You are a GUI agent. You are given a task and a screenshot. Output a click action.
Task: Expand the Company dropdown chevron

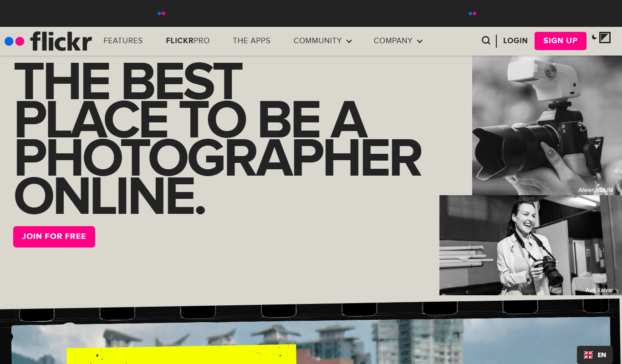pos(420,41)
